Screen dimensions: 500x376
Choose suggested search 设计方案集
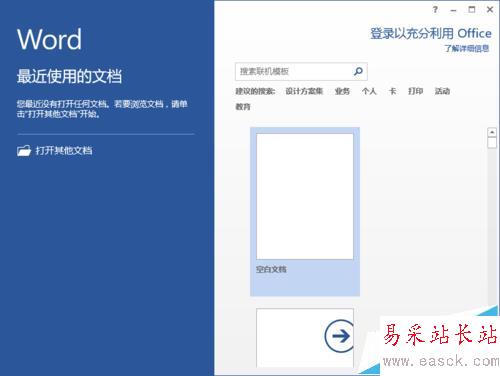[304, 91]
